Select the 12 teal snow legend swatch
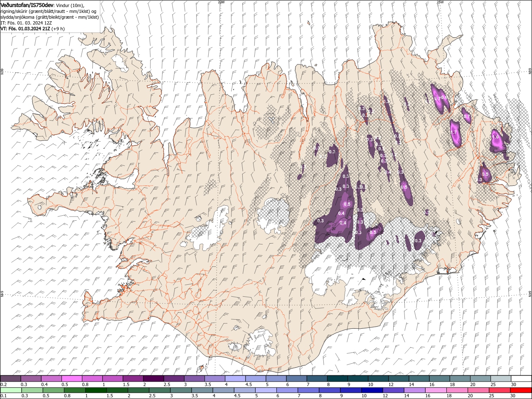This screenshot has width=532, height=399. point(399,379)
